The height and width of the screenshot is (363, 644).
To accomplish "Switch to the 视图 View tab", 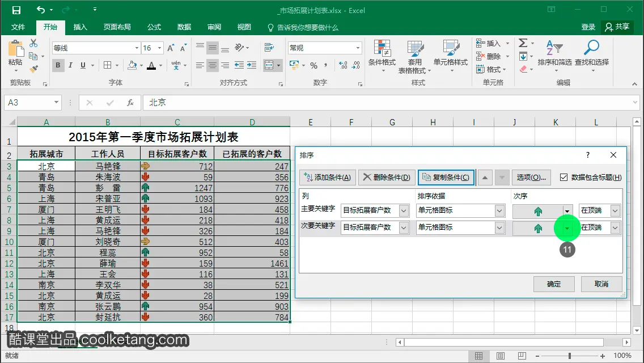I will 244,27.
